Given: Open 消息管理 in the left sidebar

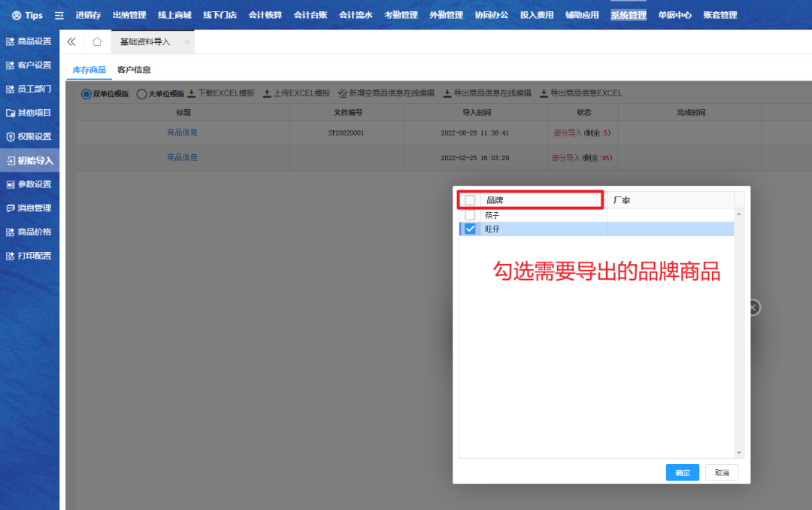Looking at the screenshot, I should [x=29, y=208].
